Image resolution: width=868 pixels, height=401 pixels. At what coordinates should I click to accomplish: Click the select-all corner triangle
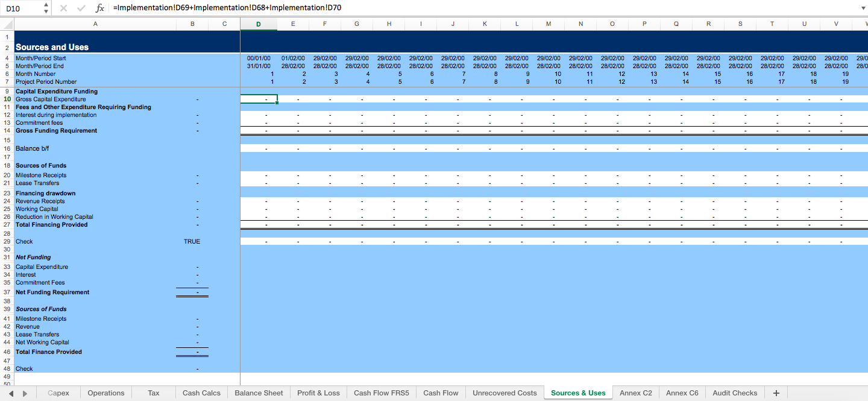pyautogui.click(x=7, y=24)
